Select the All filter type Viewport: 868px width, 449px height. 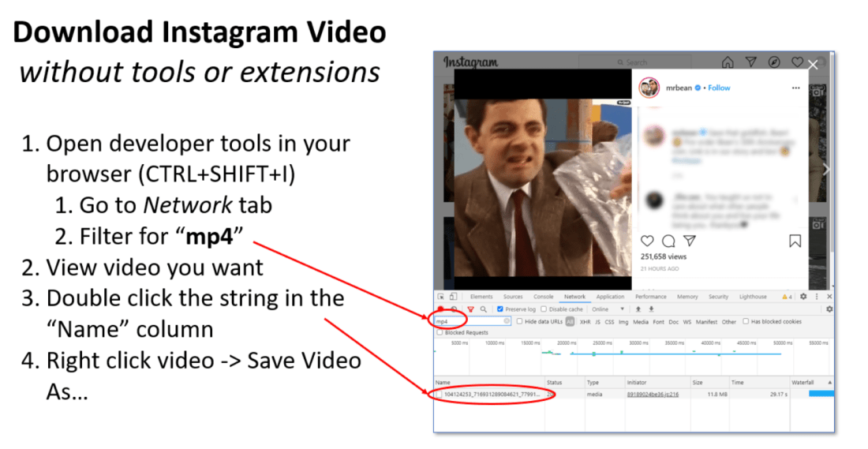tap(570, 322)
